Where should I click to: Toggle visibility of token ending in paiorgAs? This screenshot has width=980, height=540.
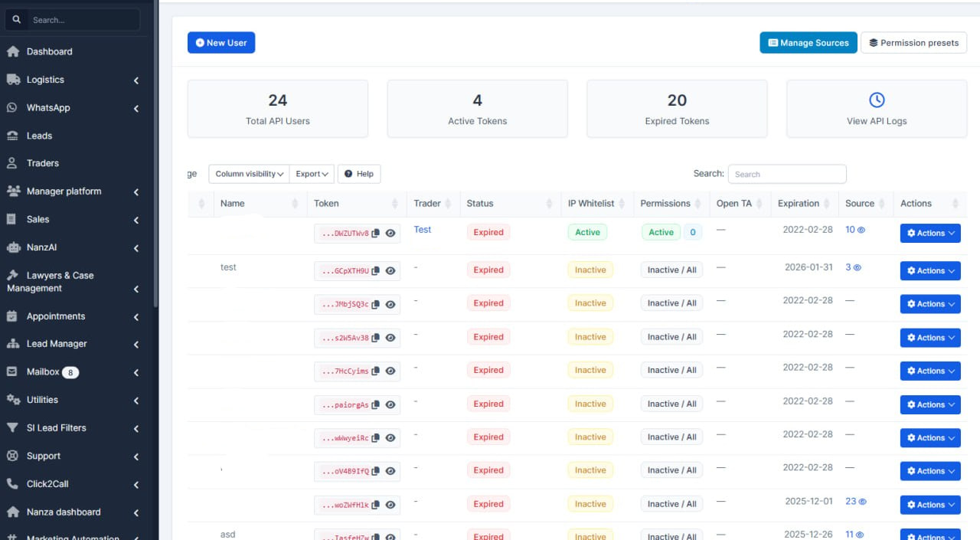pyautogui.click(x=390, y=404)
